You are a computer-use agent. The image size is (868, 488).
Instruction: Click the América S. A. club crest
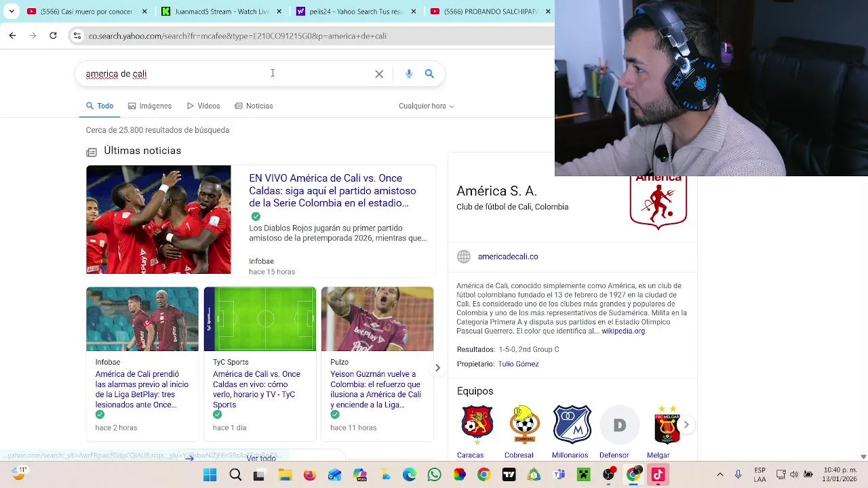pyautogui.click(x=658, y=203)
